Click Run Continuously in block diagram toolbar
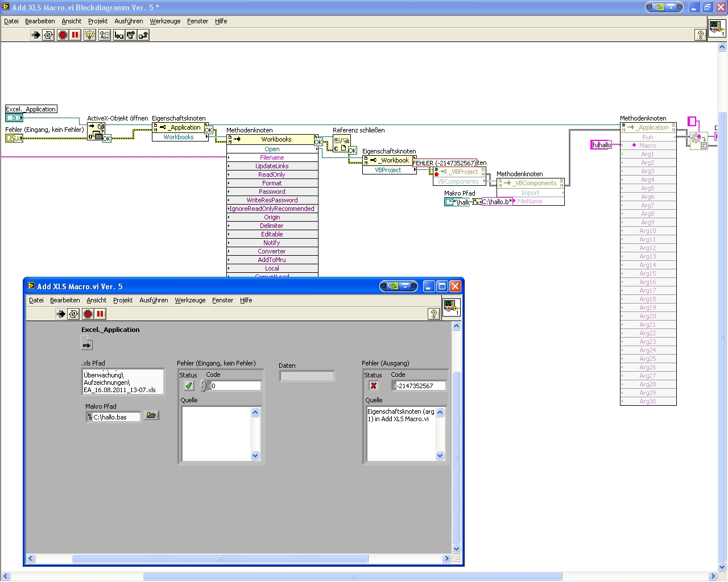This screenshot has width=728, height=582. 48,35
